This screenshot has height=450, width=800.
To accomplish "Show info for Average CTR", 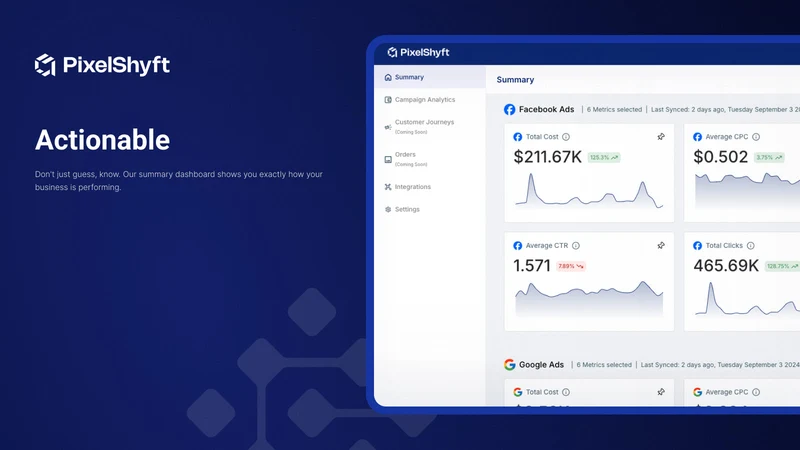I will click(x=576, y=245).
